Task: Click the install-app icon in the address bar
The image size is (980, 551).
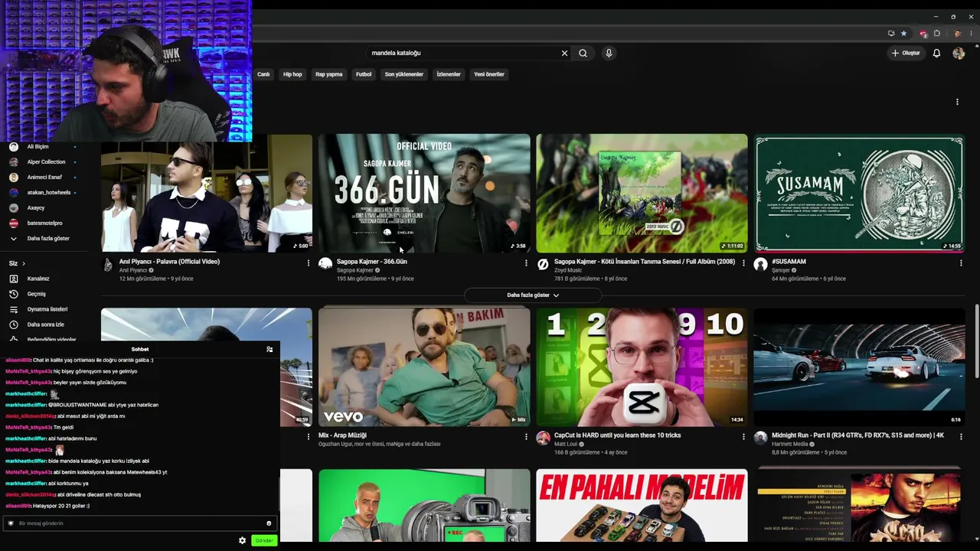Action: pyautogui.click(x=891, y=34)
